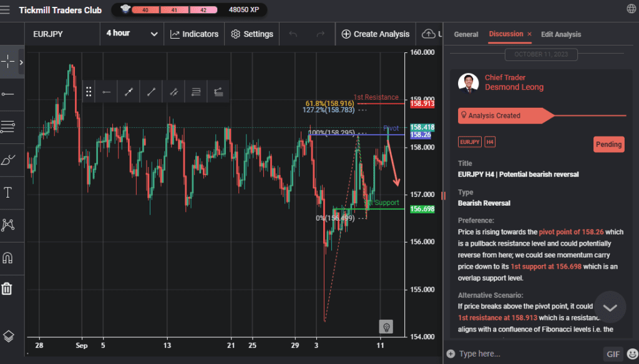Click 1st resistance at 158.913 link
639x364 pixels.
click(x=497, y=318)
